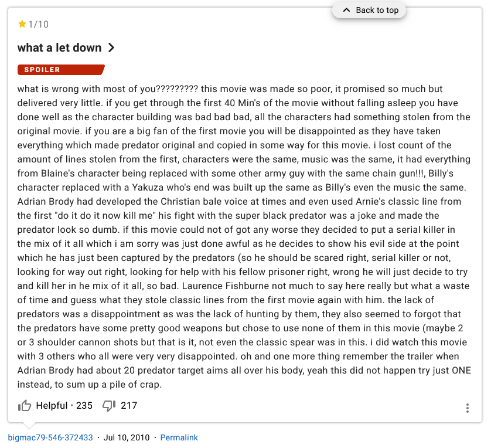Click the 217 unhelpful vote count

pyautogui.click(x=129, y=406)
